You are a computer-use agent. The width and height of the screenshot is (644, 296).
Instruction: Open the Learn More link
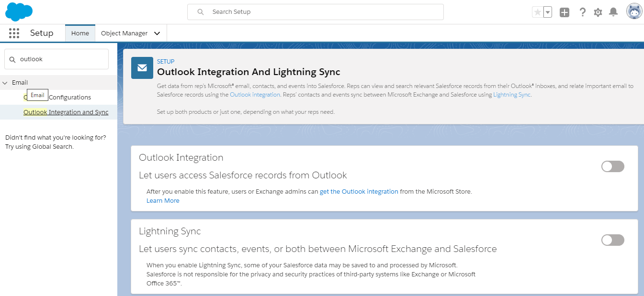point(163,201)
